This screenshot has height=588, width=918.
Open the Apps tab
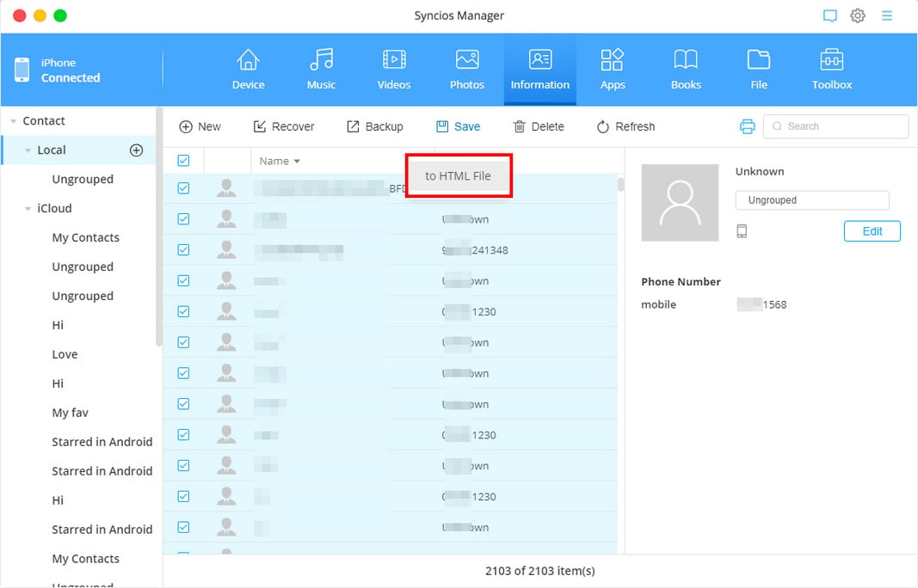point(613,70)
